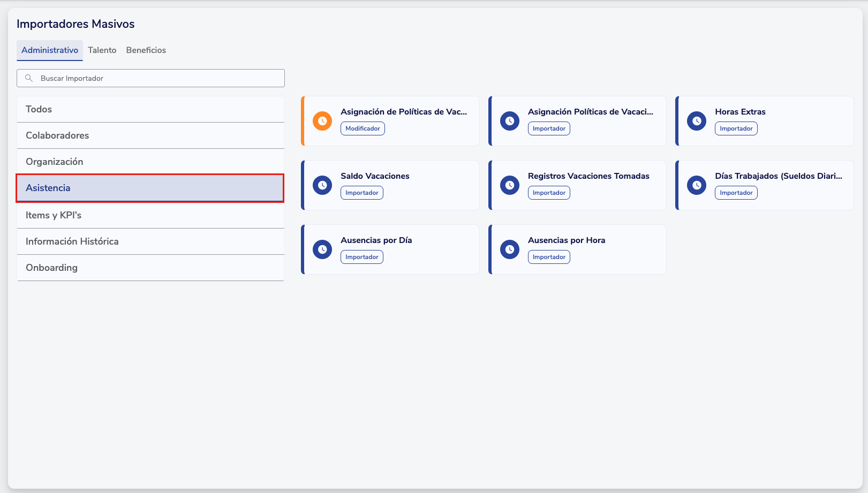Click the clock icon for Ausencias por Hora

(510, 249)
